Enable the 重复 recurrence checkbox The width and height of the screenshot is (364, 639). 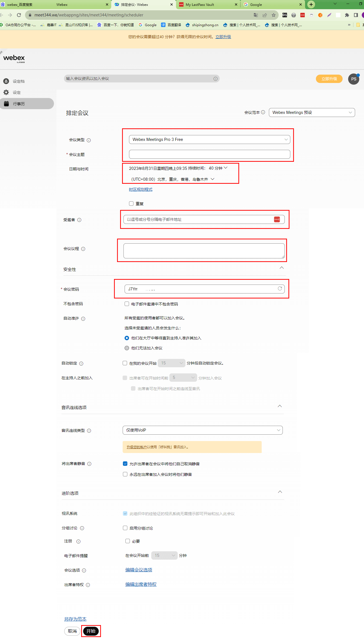click(x=131, y=204)
